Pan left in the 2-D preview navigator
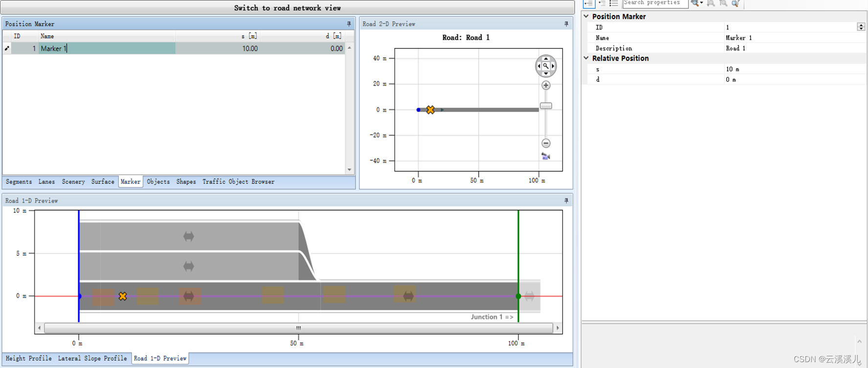Viewport: 868px width, 368px height. pyautogui.click(x=539, y=66)
